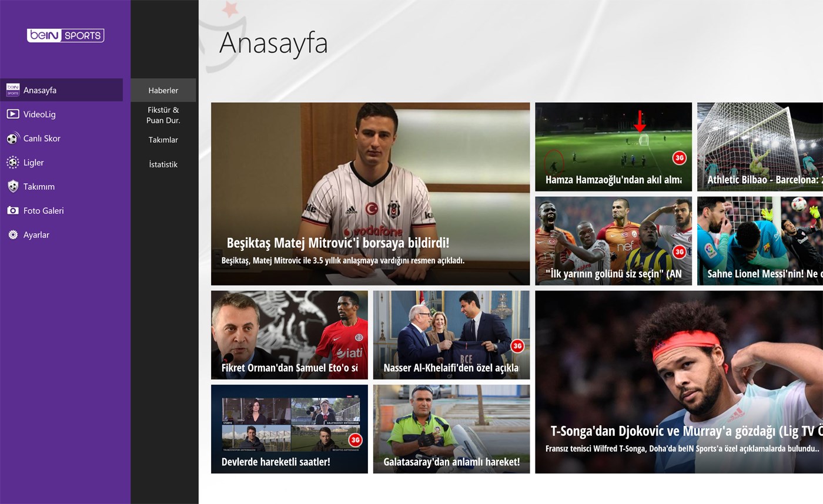Click headline "Beşiktaş Matej Mitrovic'i borsaya bildirdi!"
Screen dimensions: 823x504
(x=338, y=243)
